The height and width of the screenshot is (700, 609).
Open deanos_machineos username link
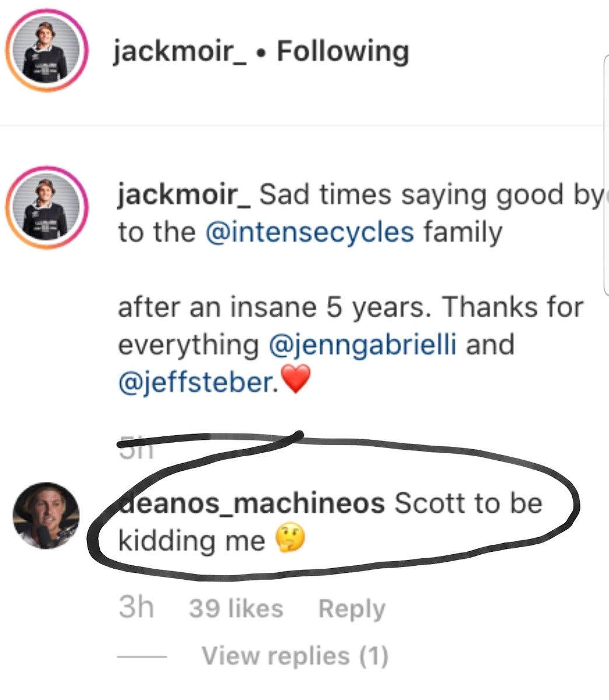tap(251, 503)
